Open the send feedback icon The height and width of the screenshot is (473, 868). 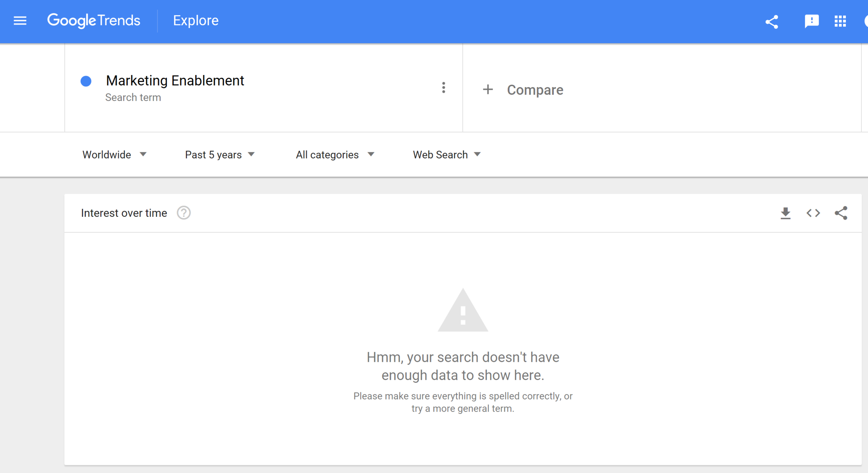tap(811, 21)
